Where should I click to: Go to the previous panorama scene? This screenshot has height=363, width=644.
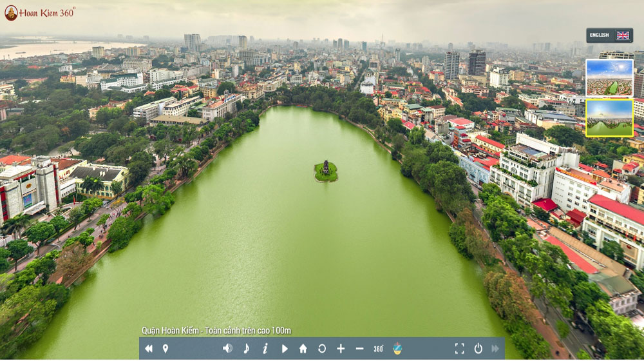point(149,349)
